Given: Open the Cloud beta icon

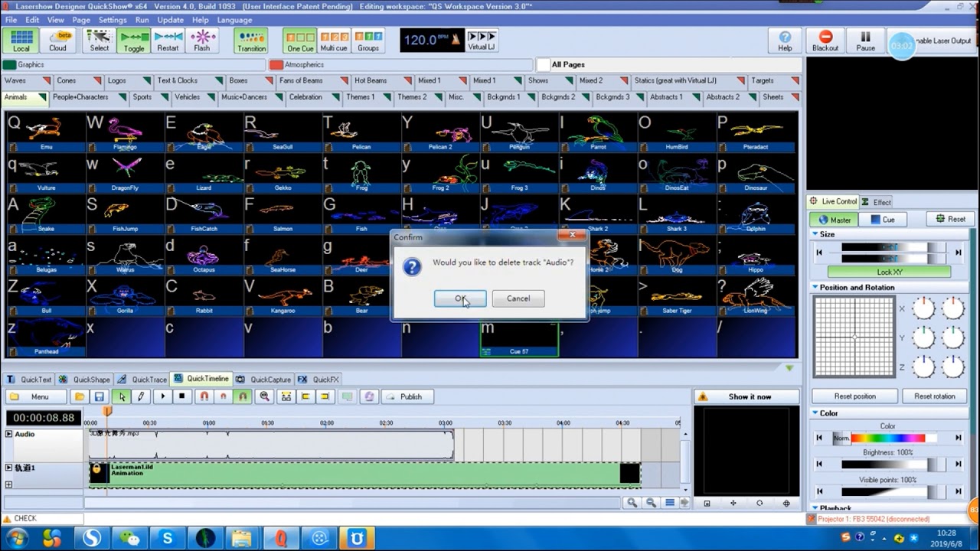Looking at the screenshot, I should coord(58,41).
